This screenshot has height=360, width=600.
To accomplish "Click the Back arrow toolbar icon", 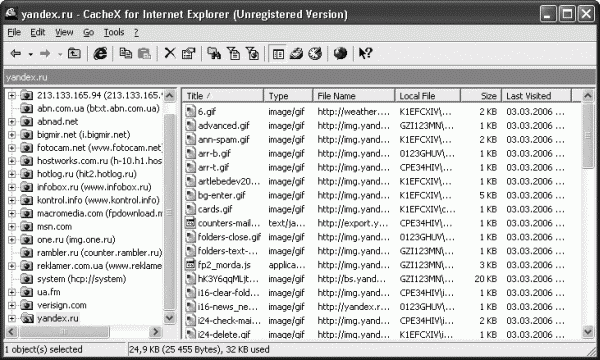I will pyautogui.click(x=16, y=54).
